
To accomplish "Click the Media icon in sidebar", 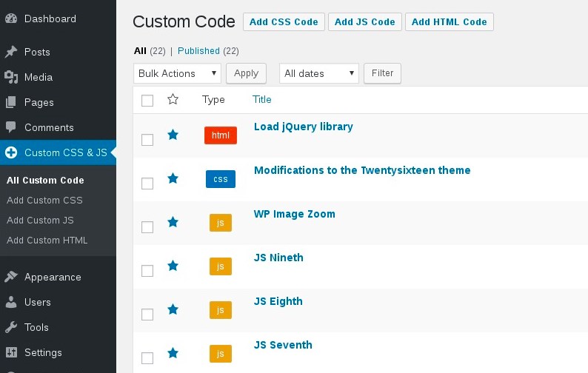I will [11, 77].
